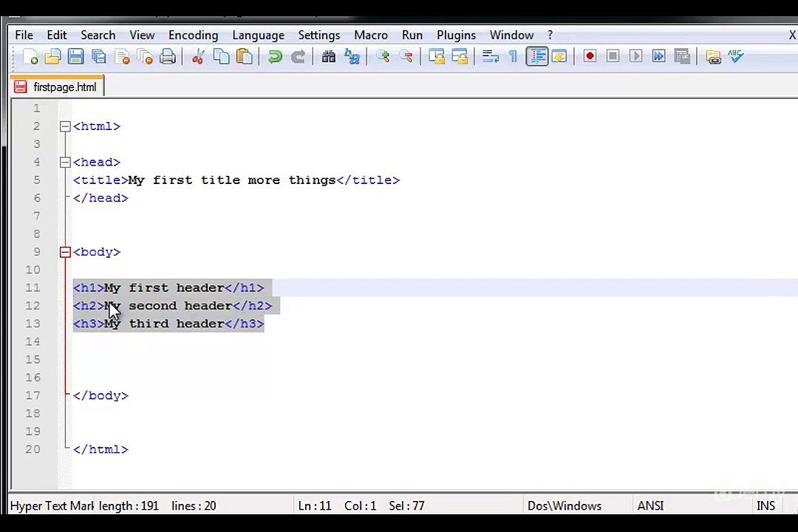This screenshot has height=532, width=798.
Task: Click the X at the menu bar's right end
Action: (x=792, y=35)
